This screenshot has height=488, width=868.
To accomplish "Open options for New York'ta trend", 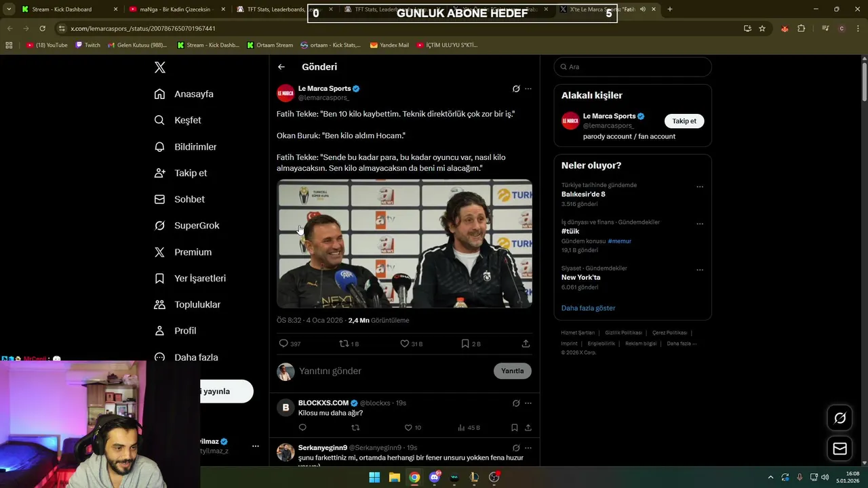I will click(x=700, y=270).
